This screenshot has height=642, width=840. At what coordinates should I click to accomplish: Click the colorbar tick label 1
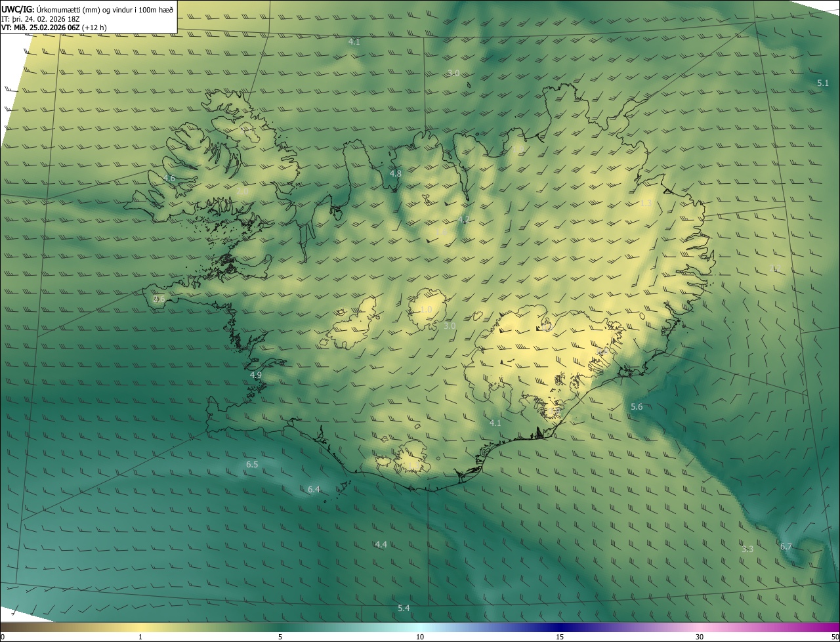click(140, 637)
